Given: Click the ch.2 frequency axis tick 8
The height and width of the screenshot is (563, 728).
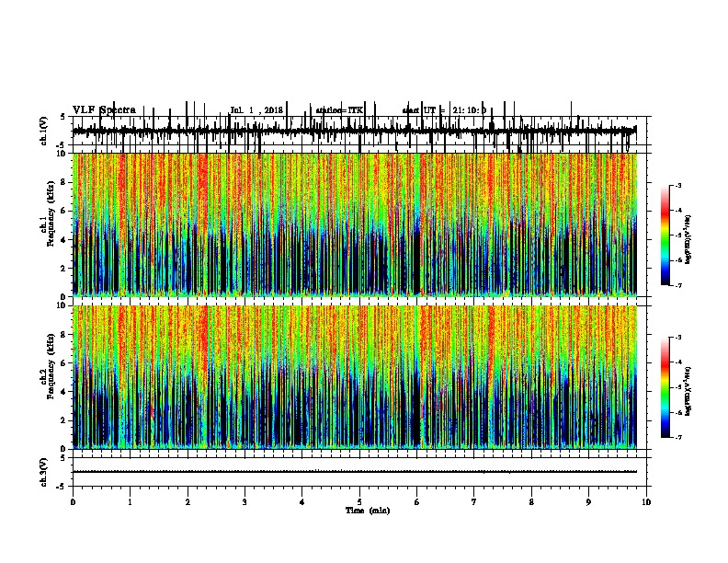Looking at the screenshot, I should [64, 335].
